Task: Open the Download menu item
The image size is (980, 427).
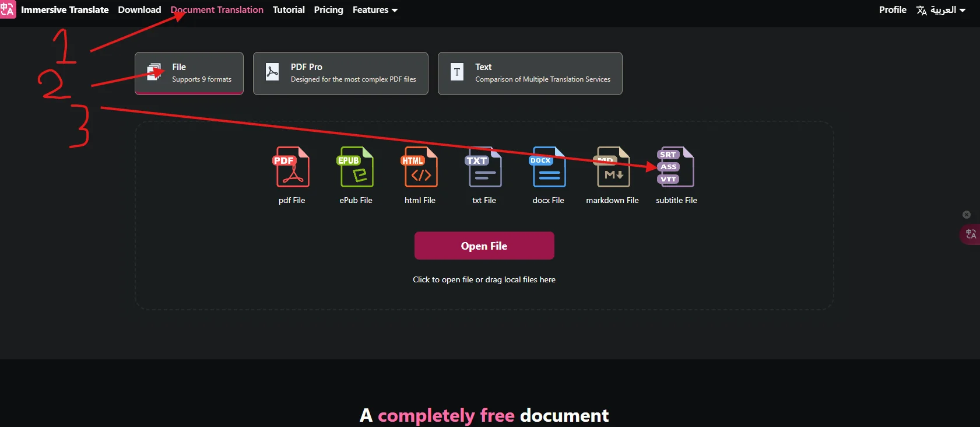Action: (x=139, y=10)
